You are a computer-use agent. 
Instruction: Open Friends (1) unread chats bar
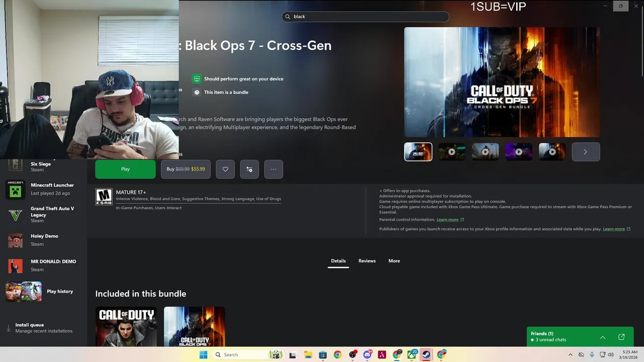[580, 337]
